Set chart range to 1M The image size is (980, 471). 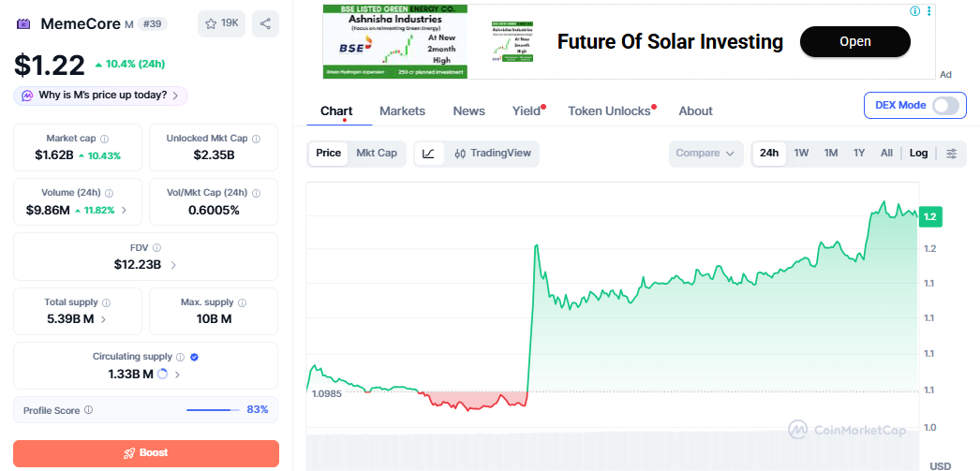(831, 153)
